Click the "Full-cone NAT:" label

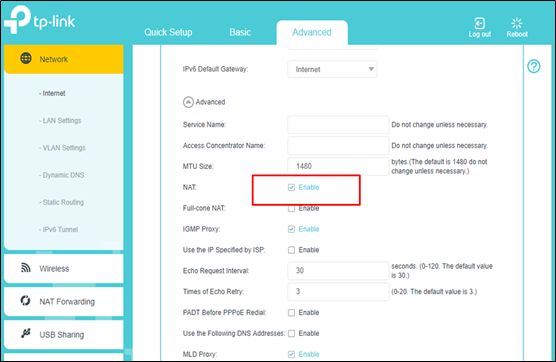click(x=204, y=208)
